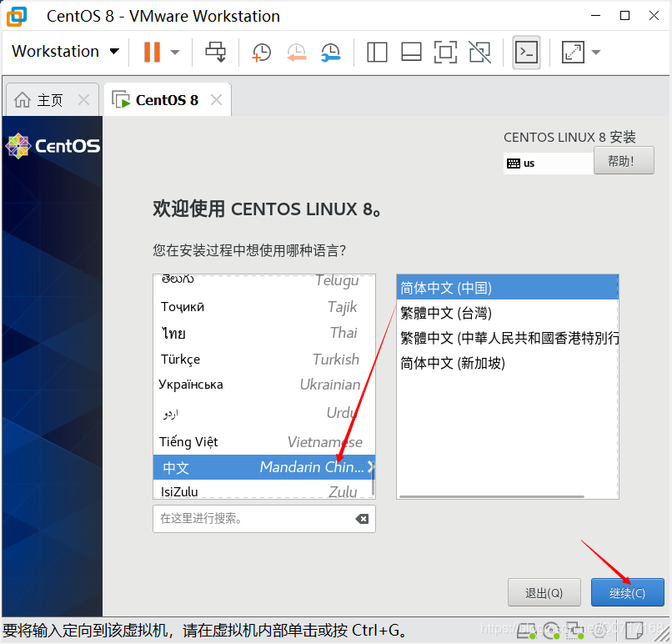
Task: Click the stretch guest display icon
Action: [x=573, y=53]
